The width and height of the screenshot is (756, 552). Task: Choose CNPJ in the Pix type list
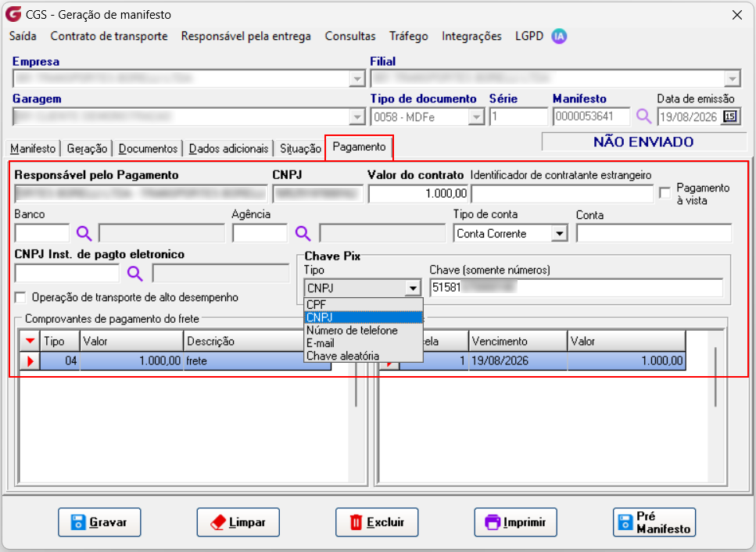coord(364,317)
